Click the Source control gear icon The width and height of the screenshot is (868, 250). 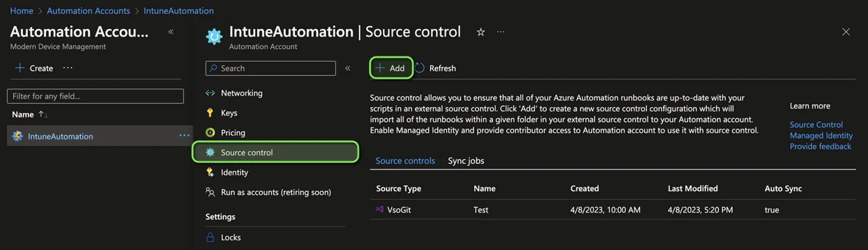click(210, 152)
